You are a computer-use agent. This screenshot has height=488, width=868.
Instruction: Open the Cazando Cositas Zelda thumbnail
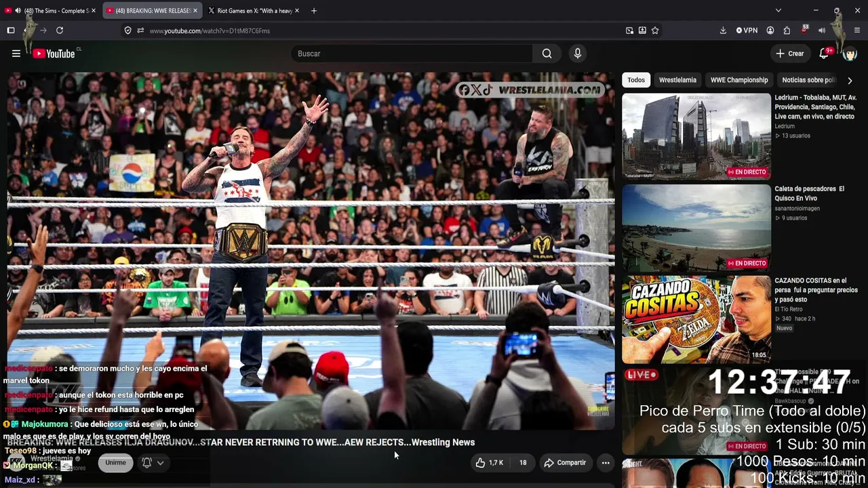696,319
